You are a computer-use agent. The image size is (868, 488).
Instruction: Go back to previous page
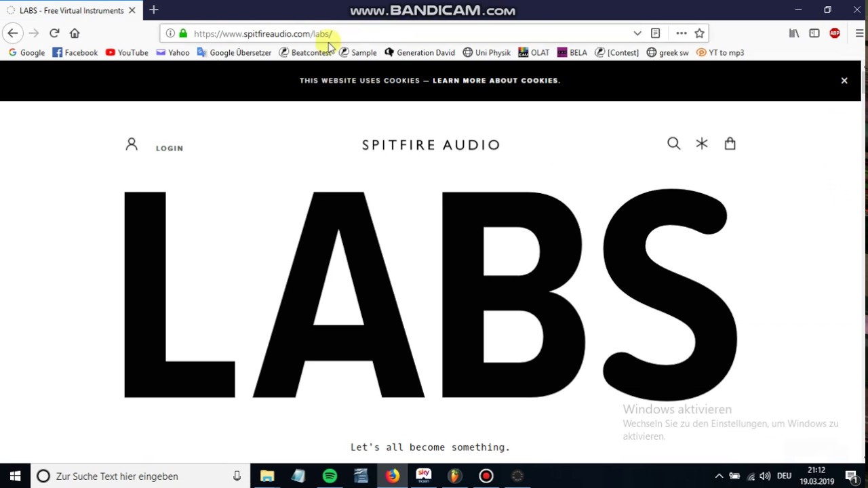tap(13, 33)
